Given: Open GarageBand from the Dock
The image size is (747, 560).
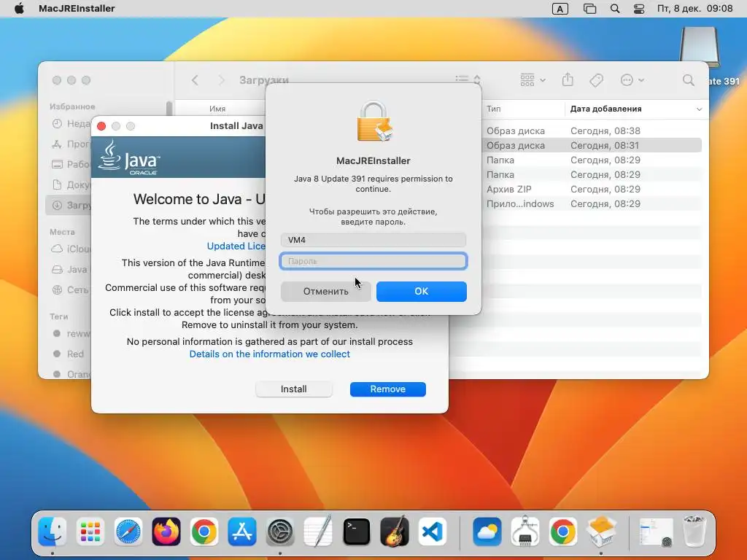Looking at the screenshot, I should click(x=395, y=532).
